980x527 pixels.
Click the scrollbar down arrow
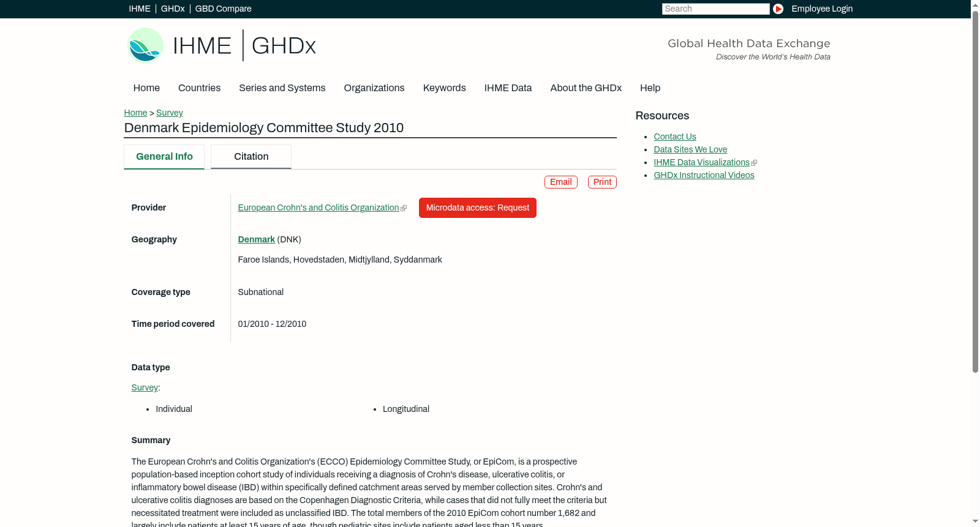(975, 521)
